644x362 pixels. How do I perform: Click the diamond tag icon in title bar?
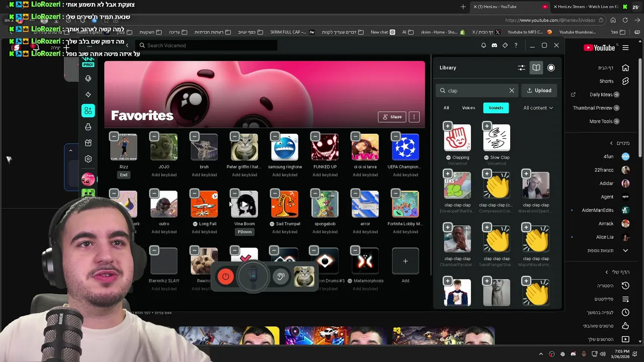[x=505, y=45]
